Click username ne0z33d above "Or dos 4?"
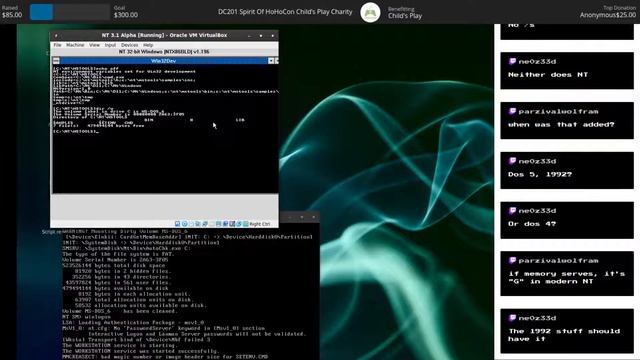The image size is (640, 360). coord(537,211)
